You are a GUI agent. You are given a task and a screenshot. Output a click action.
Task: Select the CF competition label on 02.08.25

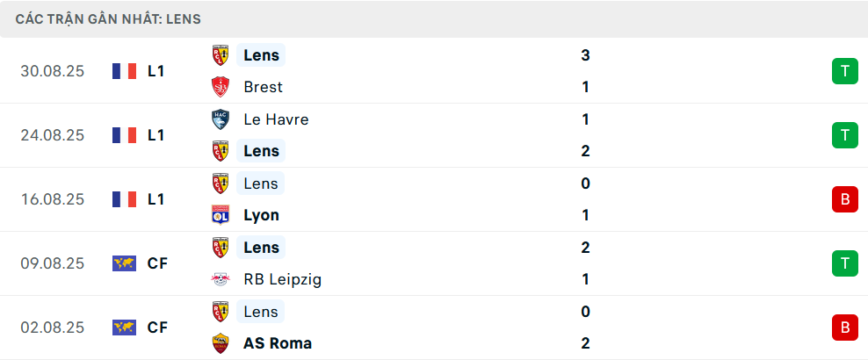(157, 328)
